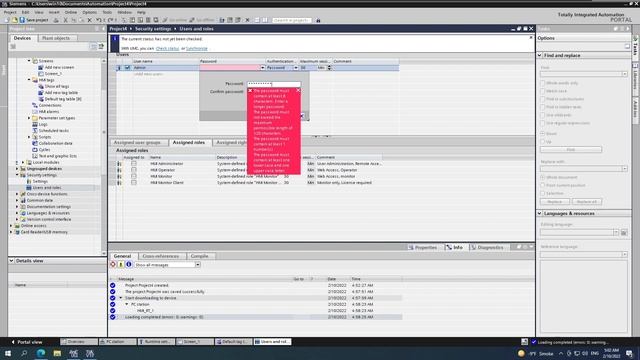Check the HMI Operator assigned checkbox
The image size is (640, 360).
pos(134,170)
